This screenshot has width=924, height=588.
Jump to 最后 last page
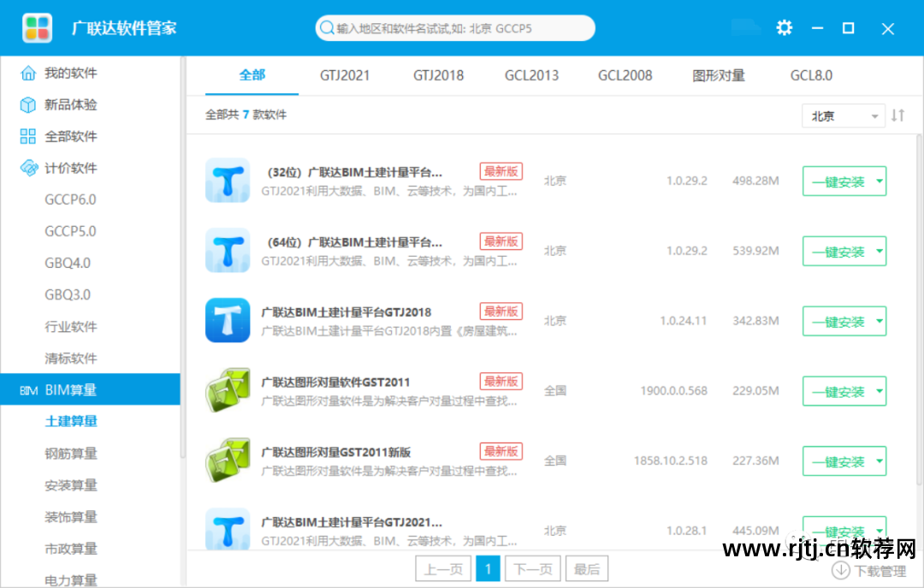587,568
